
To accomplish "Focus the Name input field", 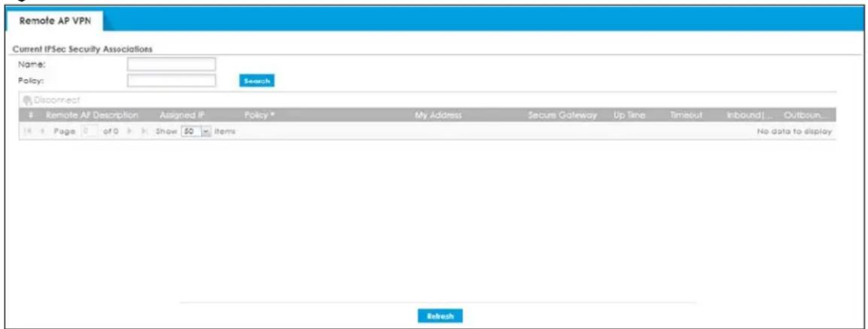I will coord(171,65).
